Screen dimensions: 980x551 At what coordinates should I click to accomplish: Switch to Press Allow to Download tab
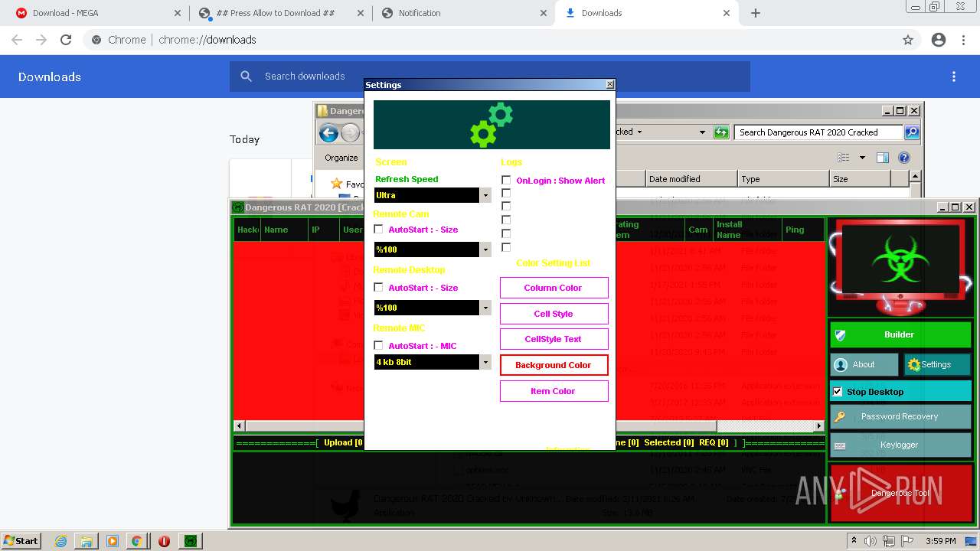(x=280, y=13)
